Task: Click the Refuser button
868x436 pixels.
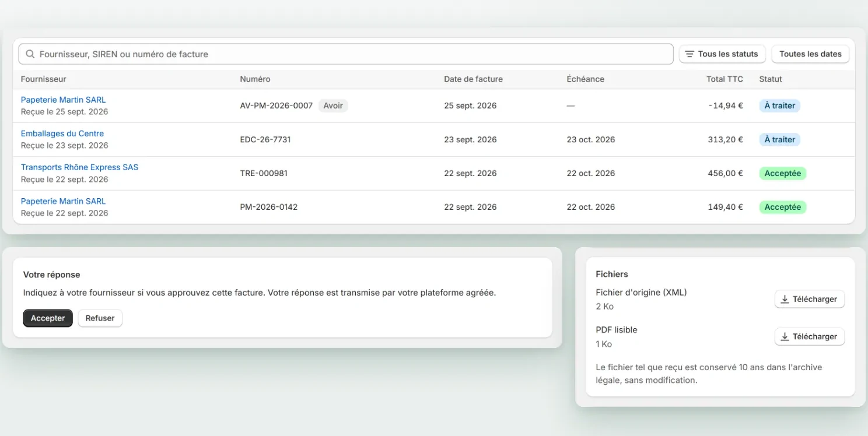Action: (100, 318)
